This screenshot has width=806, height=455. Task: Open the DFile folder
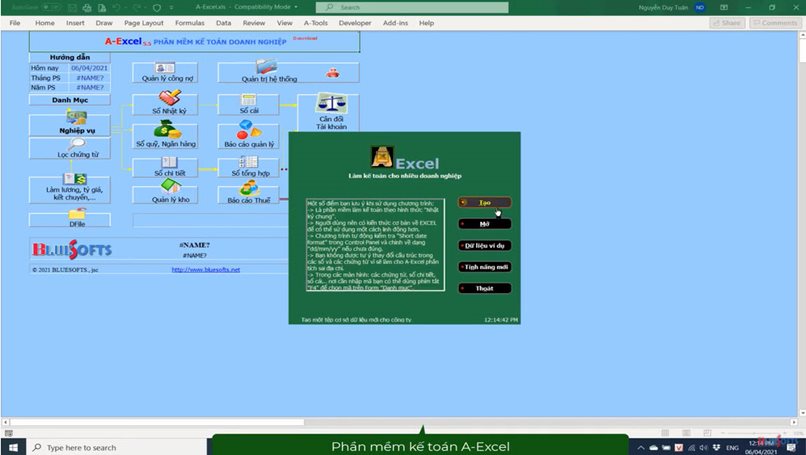pyautogui.click(x=70, y=220)
